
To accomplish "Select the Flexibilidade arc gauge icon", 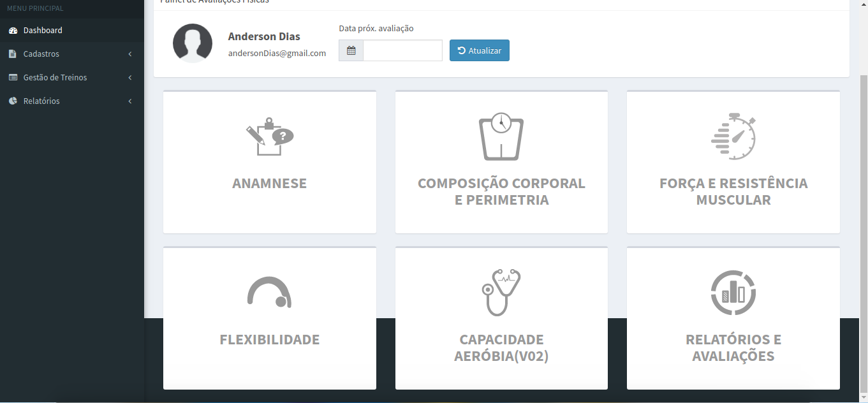I will [x=269, y=292].
